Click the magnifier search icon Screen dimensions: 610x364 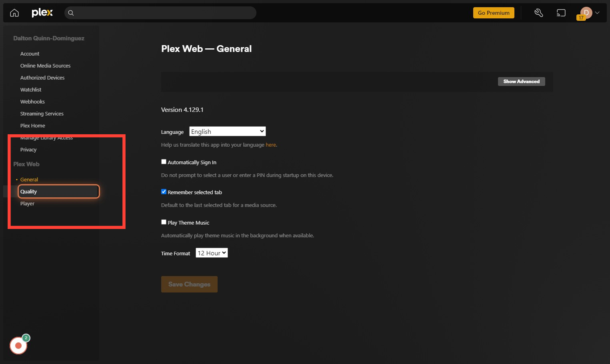[71, 13]
